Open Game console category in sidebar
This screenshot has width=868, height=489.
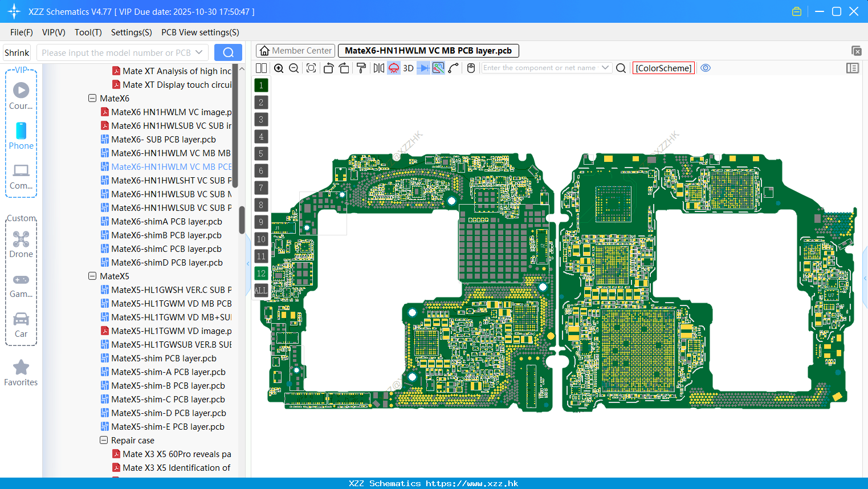(21, 286)
